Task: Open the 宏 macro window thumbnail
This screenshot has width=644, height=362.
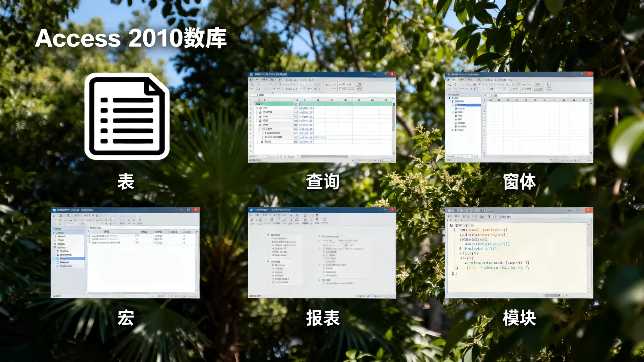Action: (125, 252)
